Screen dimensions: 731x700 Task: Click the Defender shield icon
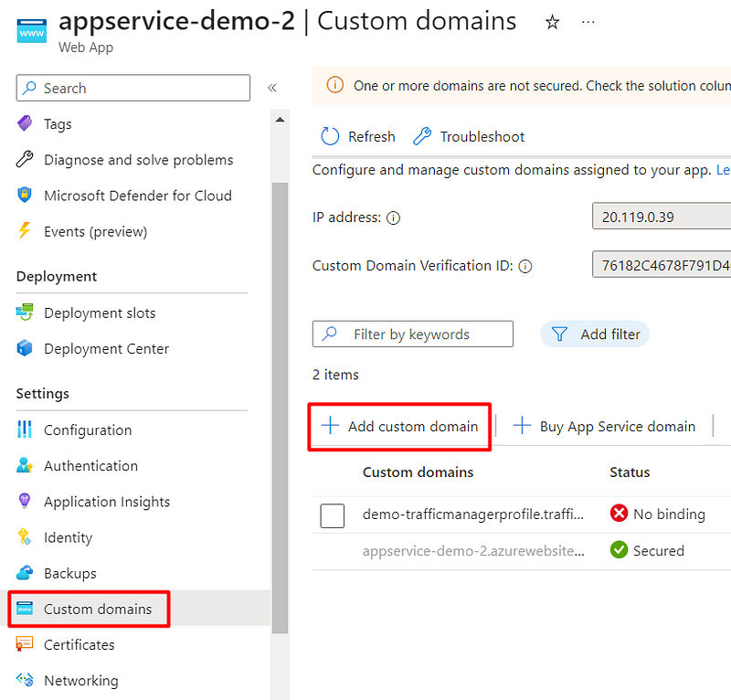25,195
